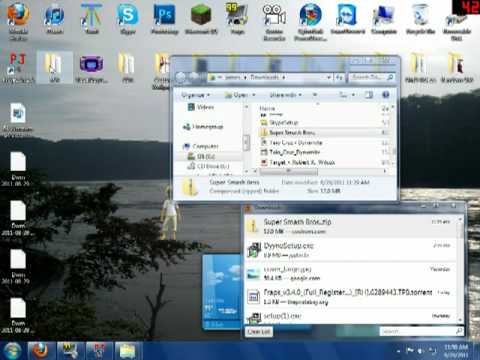Image resolution: width=480 pixels, height=360 pixels.
Task: Launch the Fraps desktop shortcut
Action: (237, 19)
